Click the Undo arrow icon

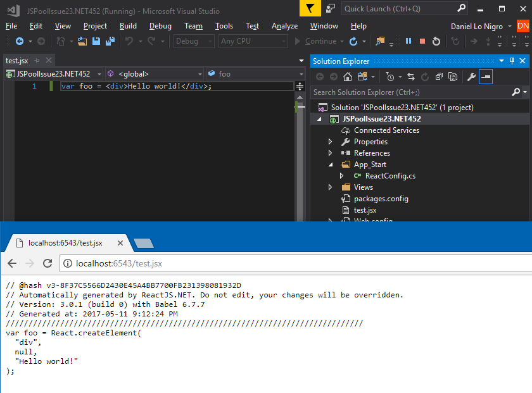129,41
